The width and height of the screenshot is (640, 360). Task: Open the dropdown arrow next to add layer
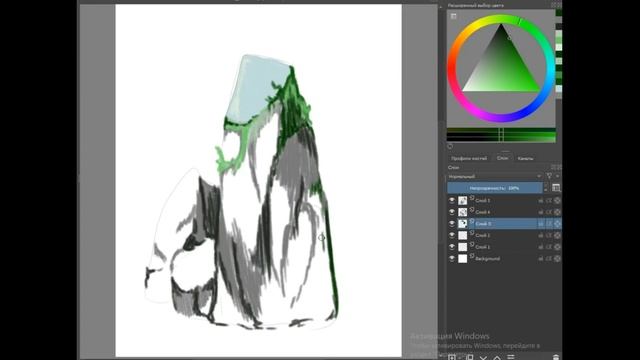click(460, 358)
